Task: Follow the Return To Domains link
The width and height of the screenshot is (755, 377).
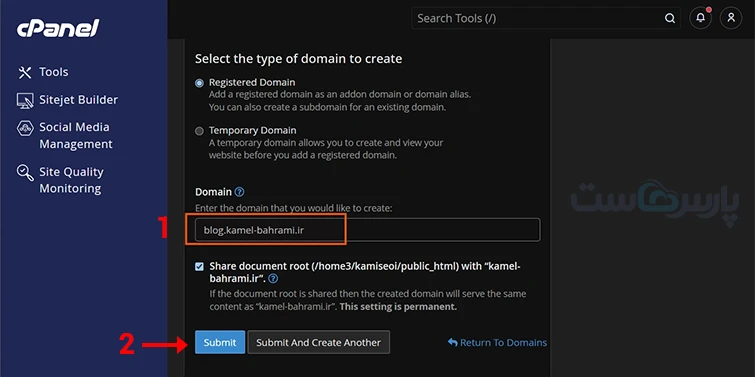Action: 497,342
